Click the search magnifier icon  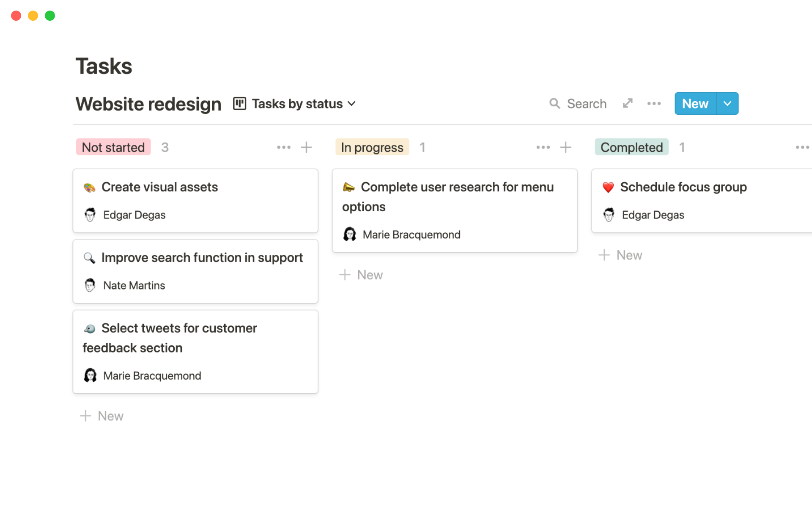point(554,104)
